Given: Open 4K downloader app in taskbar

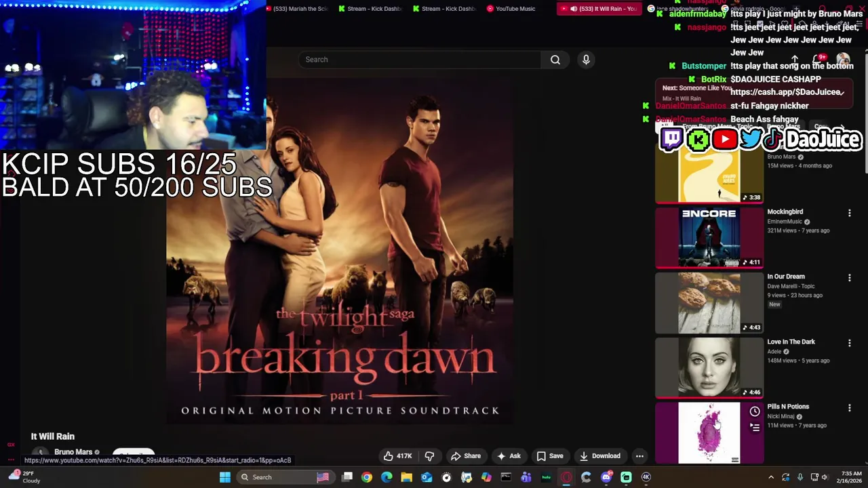Looking at the screenshot, I should (646, 477).
